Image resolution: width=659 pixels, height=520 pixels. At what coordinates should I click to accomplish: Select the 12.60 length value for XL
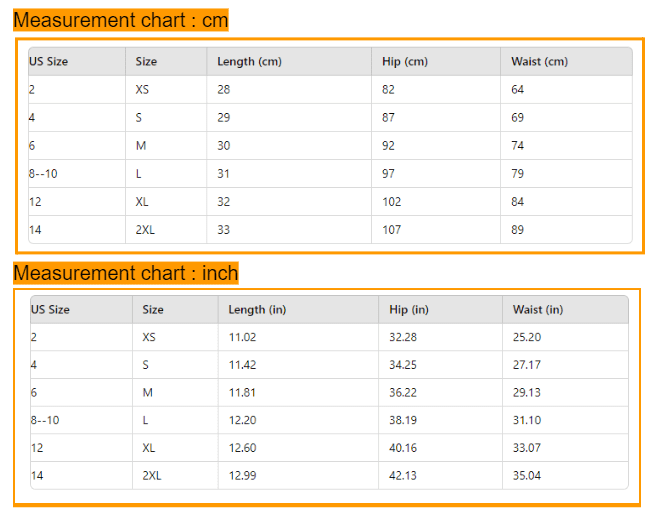tap(242, 448)
